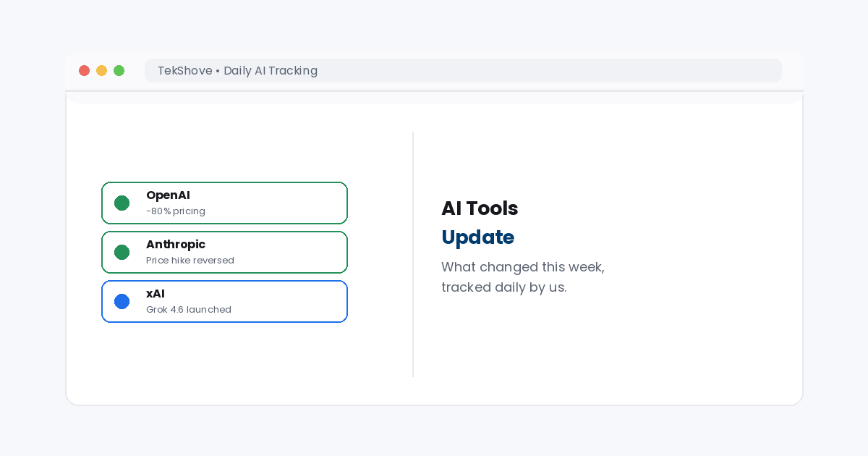Click the "OpenAI" card title

(x=168, y=195)
